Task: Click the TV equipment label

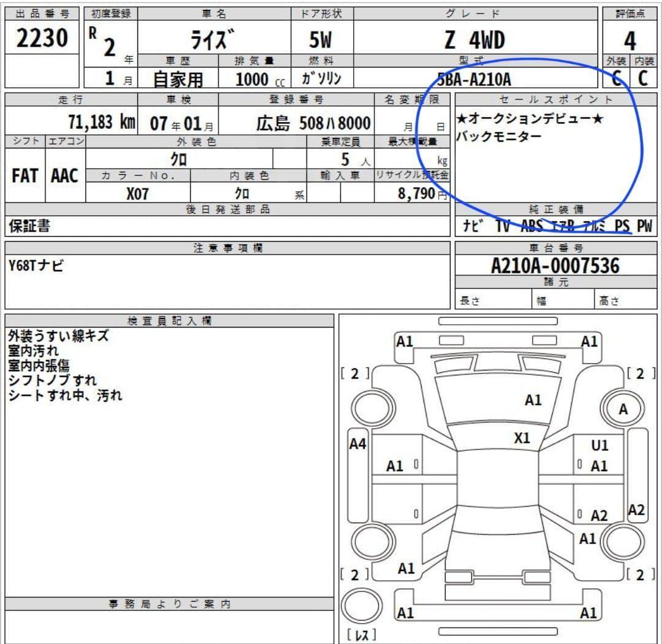Action: point(503,226)
